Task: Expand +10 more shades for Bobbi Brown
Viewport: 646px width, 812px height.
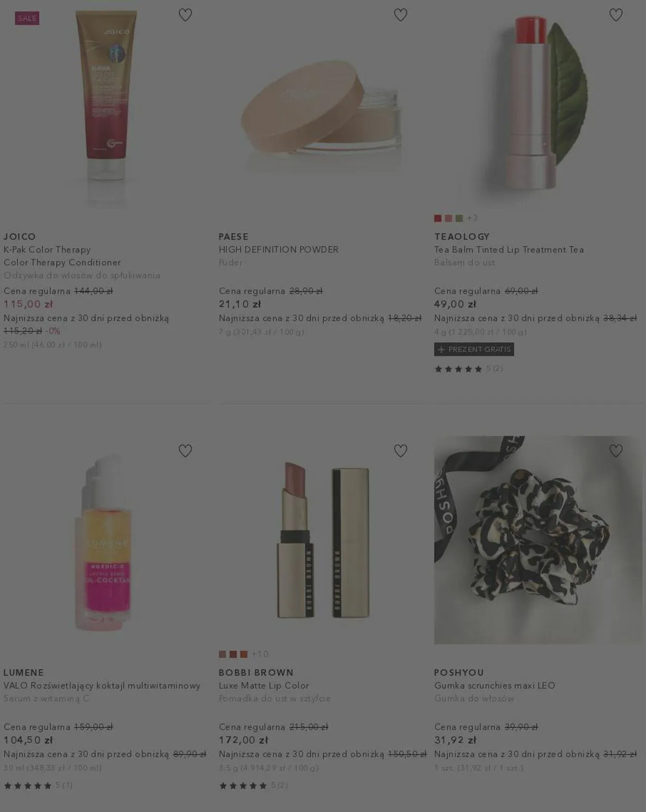Action: click(x=260, y=654)
